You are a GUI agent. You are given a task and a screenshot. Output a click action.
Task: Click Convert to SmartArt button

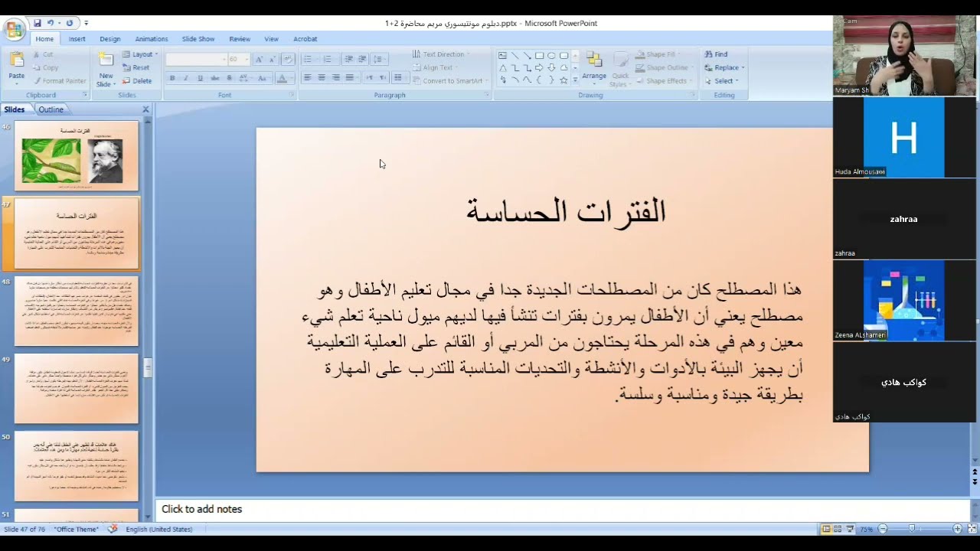(449, 80)
